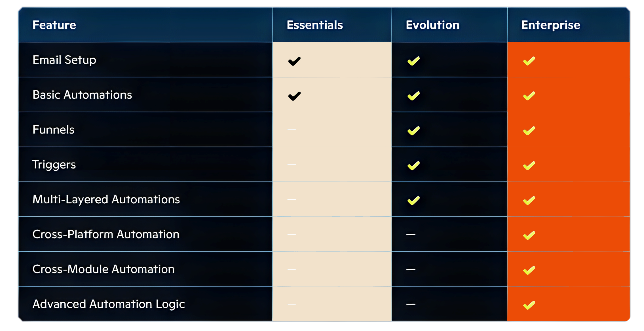This screenshot has height=331, width=644.
Task: Select the Enterprise column header
Action: pos(551,25)
